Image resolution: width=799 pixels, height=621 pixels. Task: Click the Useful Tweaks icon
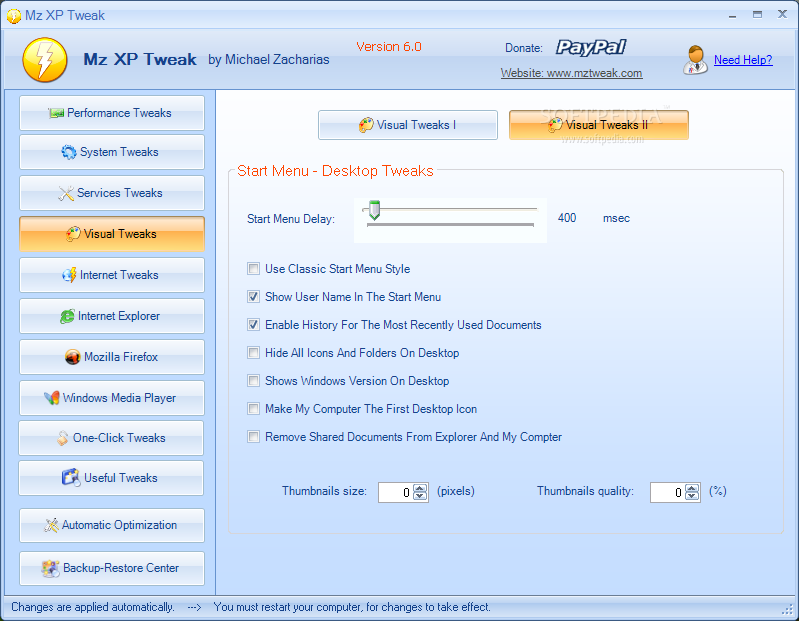[71, 478]
